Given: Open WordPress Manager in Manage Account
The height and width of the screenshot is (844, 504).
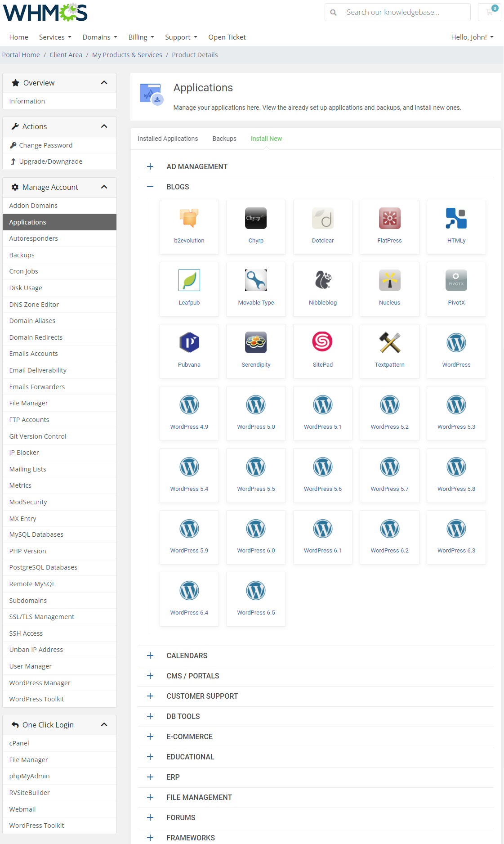Looking at the screenshot, I should point(60,683).
